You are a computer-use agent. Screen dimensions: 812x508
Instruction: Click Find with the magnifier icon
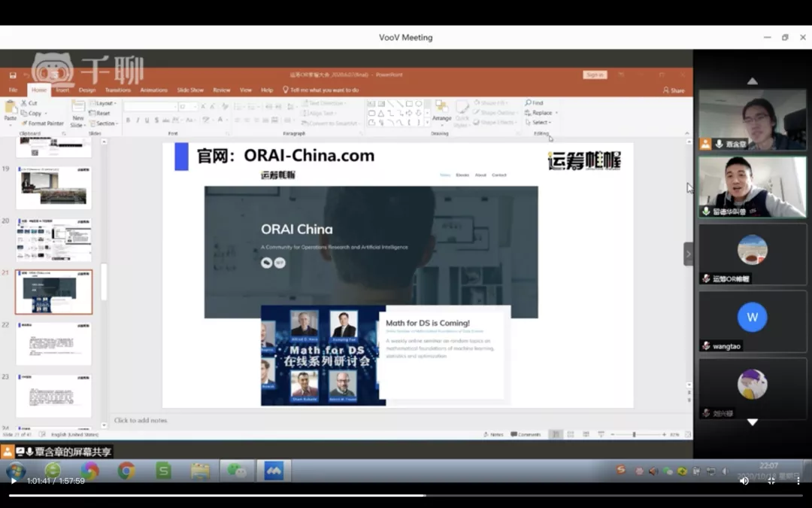tap(534, 102)
